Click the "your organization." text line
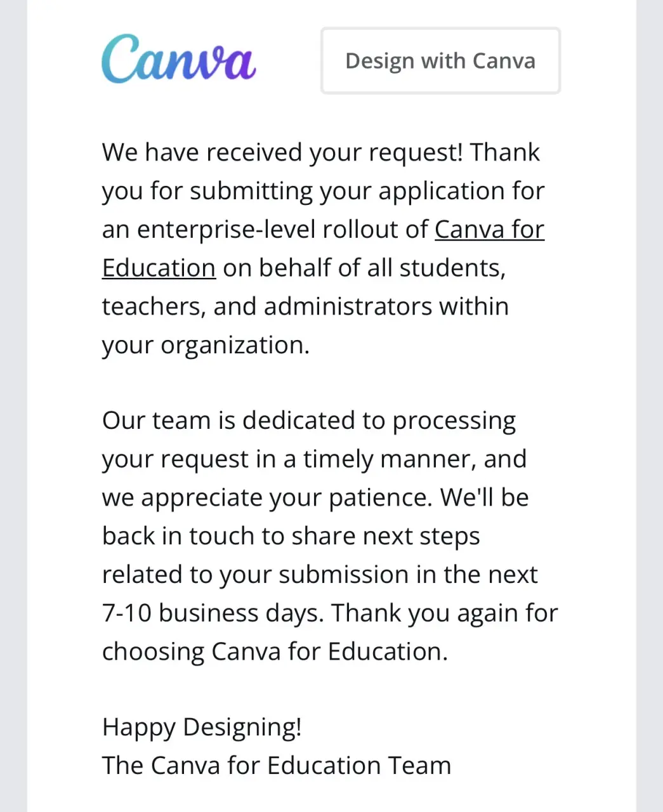The height and width of the screenshot is (812, 663). (x=206, y=345)
